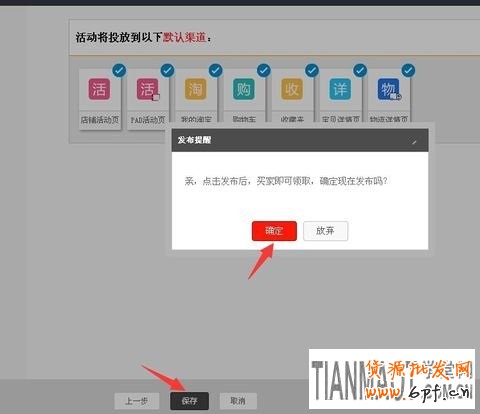480x414 pixels.
Task: Close the 发布提醒 dialog
Action: coord(414,142)
